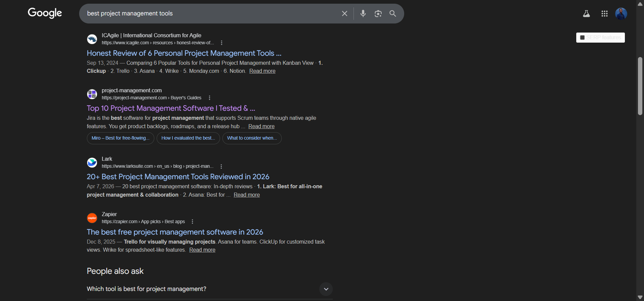644x301 pixels.
Task: Open the options menu for the Zapier result
Action: click(x=192, y=221)
